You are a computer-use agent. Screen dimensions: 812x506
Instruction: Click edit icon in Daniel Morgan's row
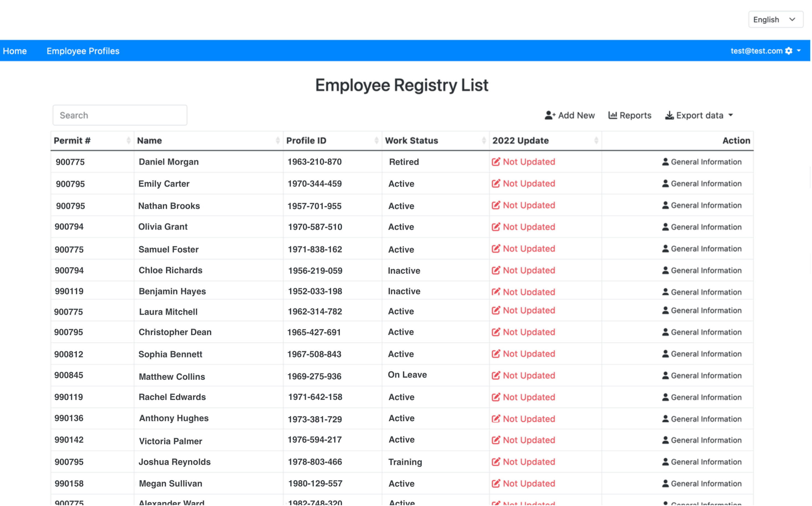click(x=496, y=162)
